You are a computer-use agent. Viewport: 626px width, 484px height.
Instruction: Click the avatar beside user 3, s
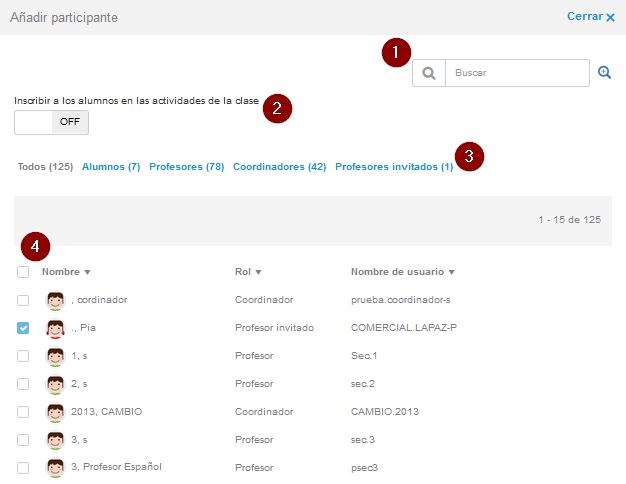click(x=56, y=440)
